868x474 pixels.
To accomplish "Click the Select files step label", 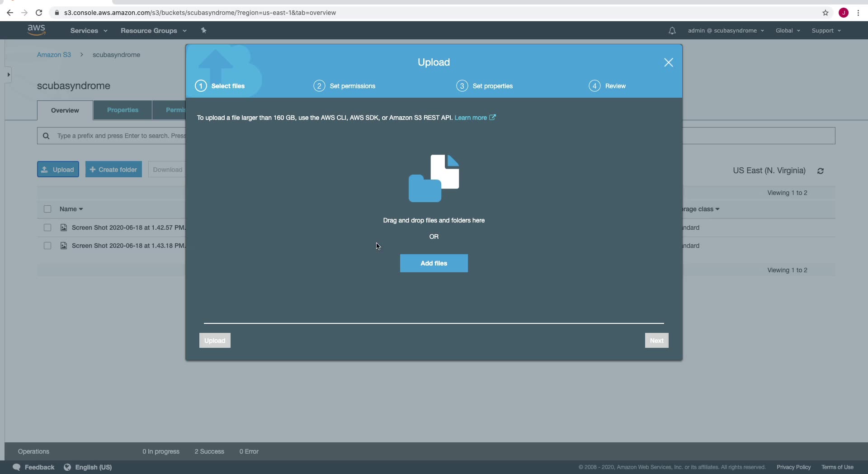I will [228, 86].
